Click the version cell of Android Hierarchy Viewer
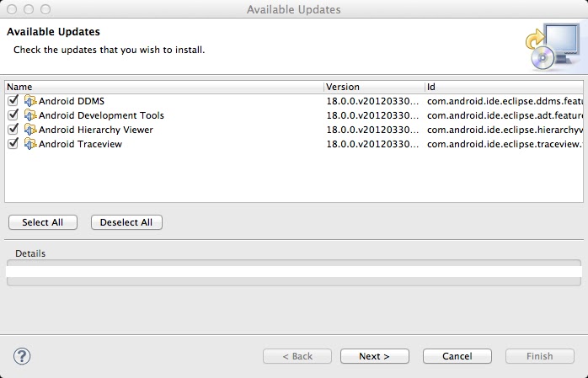Screen dimensions: 588x378 click(372, 130)
